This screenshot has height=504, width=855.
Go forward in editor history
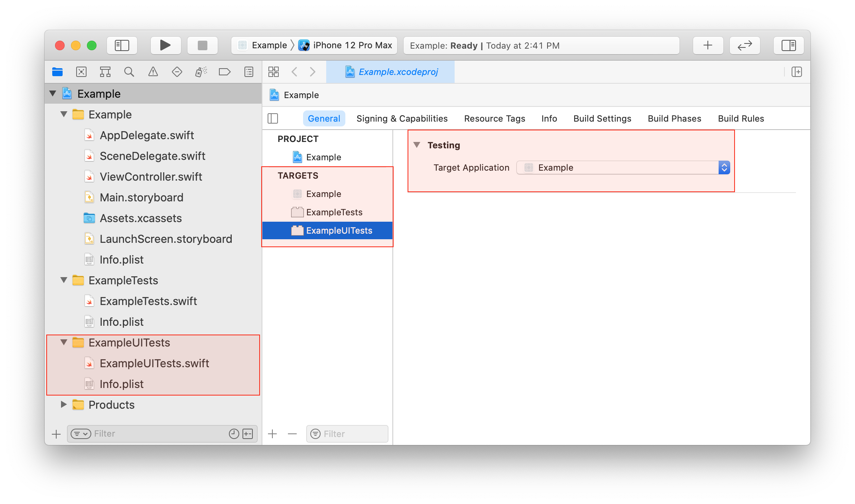coord(313,72)
